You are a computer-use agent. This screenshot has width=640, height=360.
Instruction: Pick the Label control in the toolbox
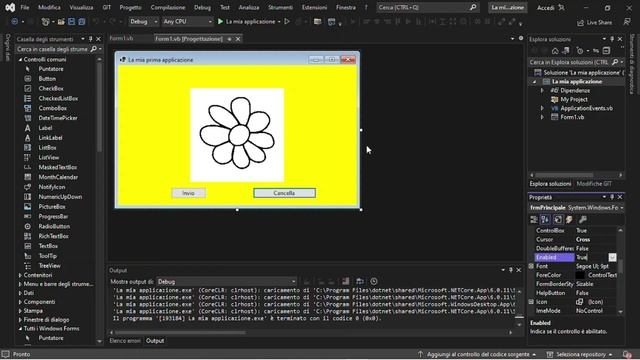45,128
